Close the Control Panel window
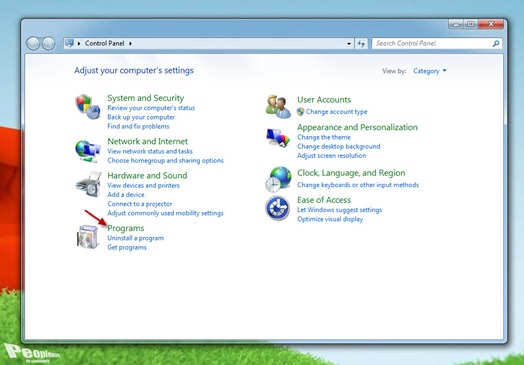 (x=491, y=24)
